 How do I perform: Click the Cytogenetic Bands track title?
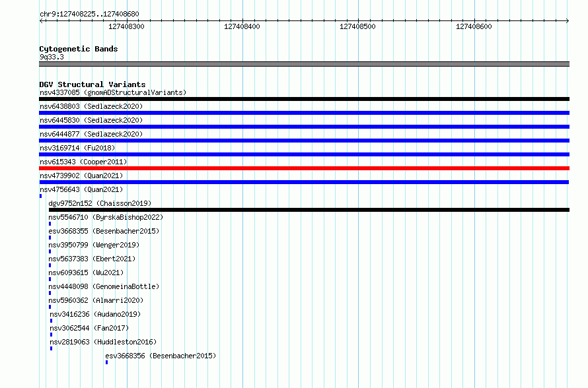(79, 49)
